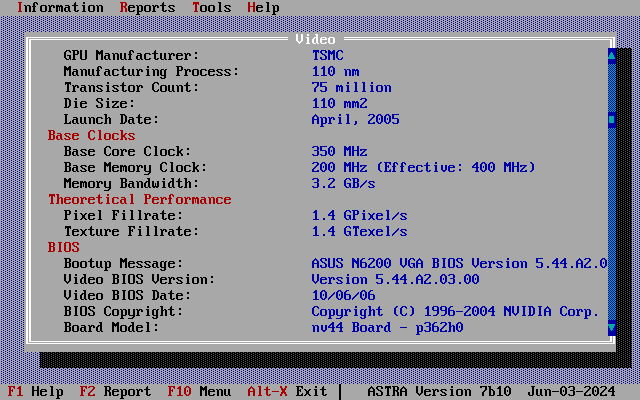This screenshot has height=400, width=640.
Task: Click the Video BIOS Version label
Action: pos(139,280)
